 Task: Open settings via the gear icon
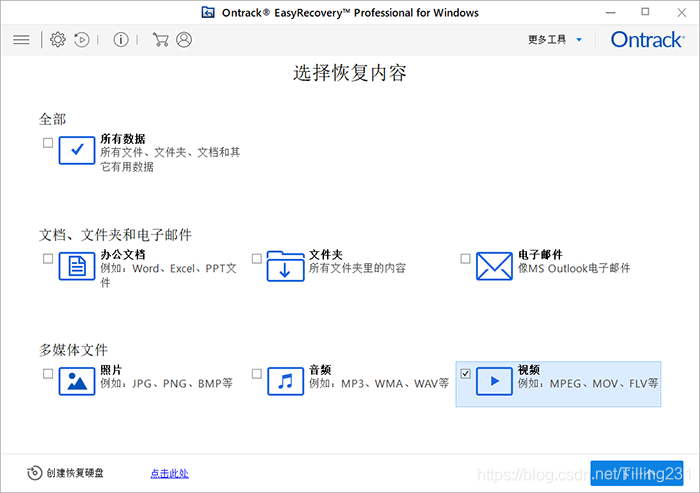click(58, 40)
